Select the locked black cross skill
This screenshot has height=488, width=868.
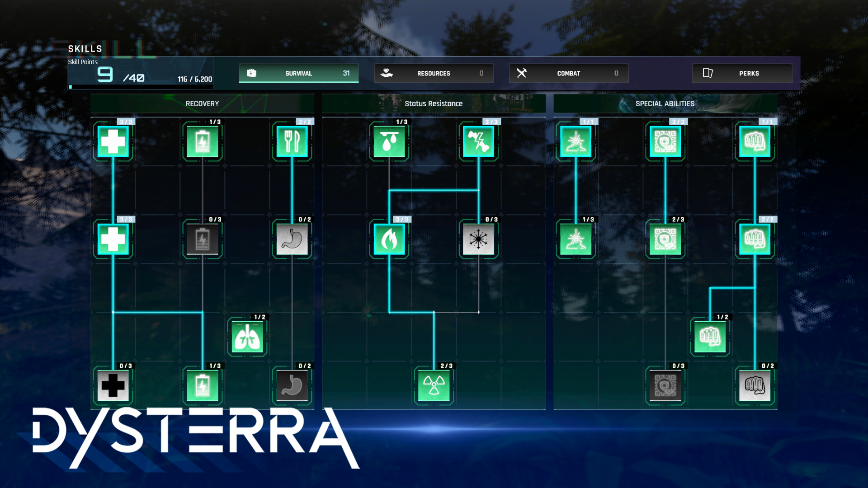[x=113, y=386]
